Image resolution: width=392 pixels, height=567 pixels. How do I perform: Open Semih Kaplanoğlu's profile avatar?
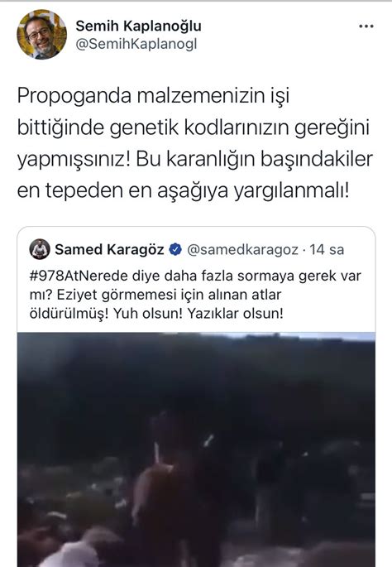click(x=41, y=35)
